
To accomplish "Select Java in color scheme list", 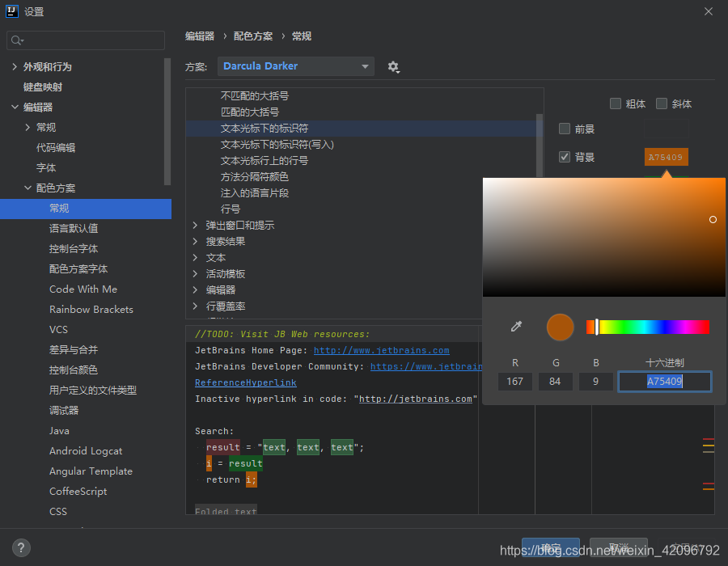I will point(59,430).
